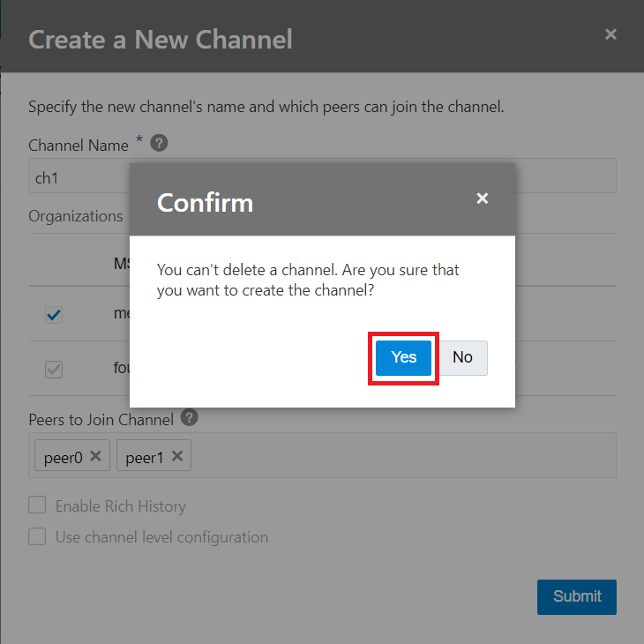This screenshot has width=644, height=644.
Task: Open help icon beside Peers to Join Channel
Action: tap(189, 418)
